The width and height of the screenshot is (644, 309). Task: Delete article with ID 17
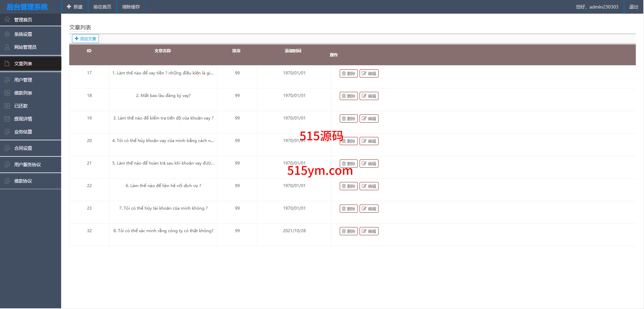pyautogui.click(x=348, y=73)
